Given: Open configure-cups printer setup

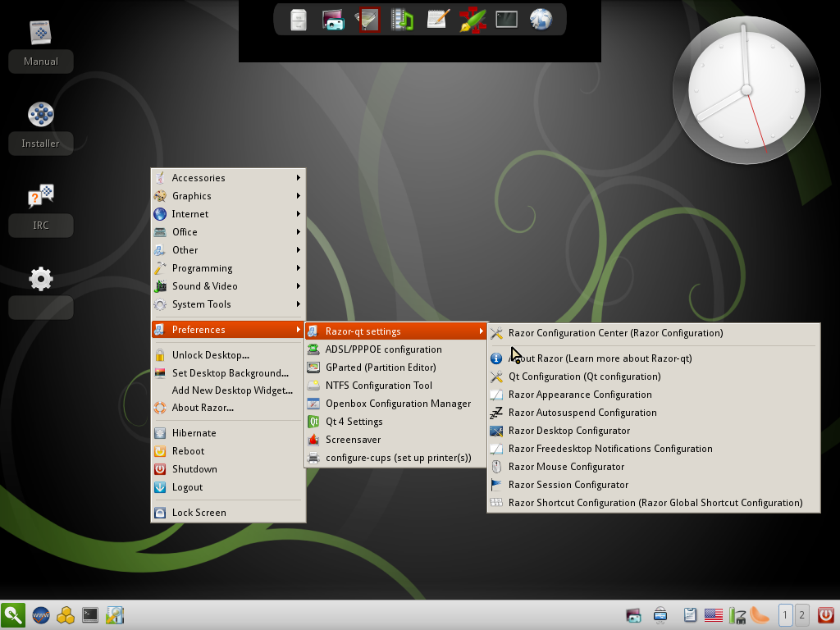Looking at the screenshot, I should 396,458.
